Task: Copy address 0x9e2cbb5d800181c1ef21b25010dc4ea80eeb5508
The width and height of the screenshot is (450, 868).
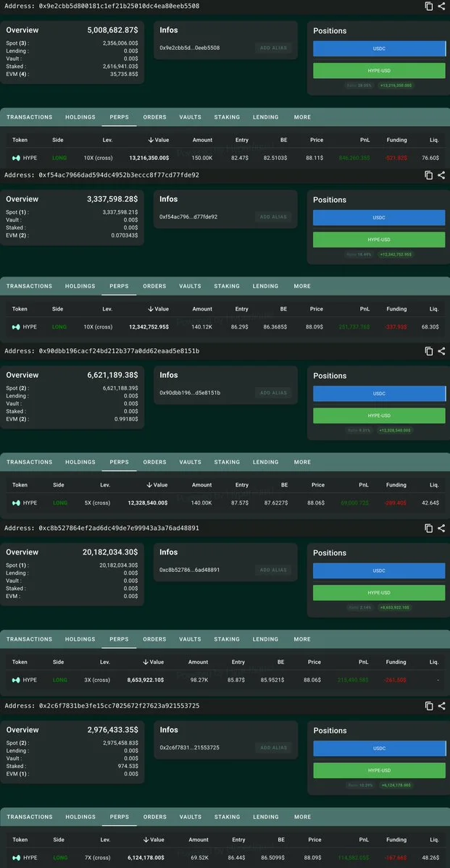Action: [x=428, y=6]
